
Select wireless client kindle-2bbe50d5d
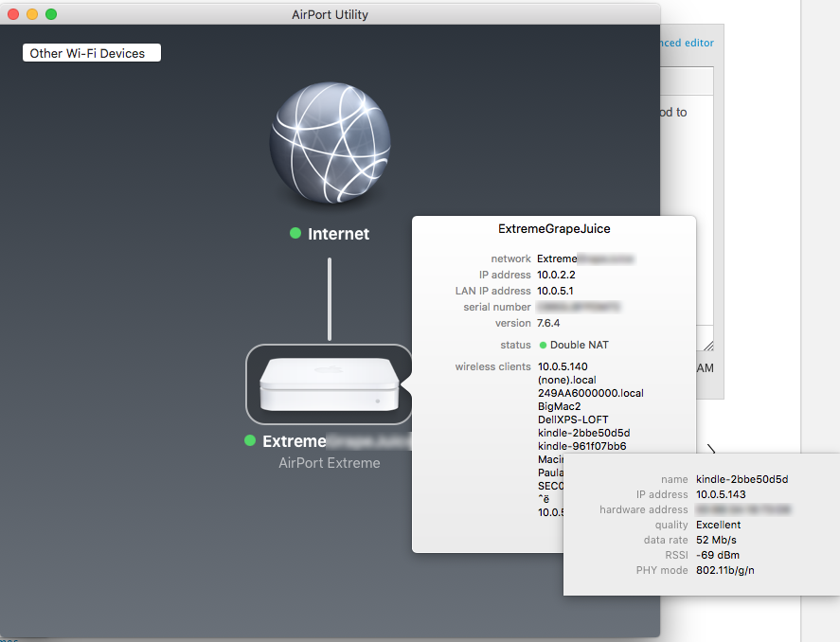pyautogui.click(x=583, y=433)
